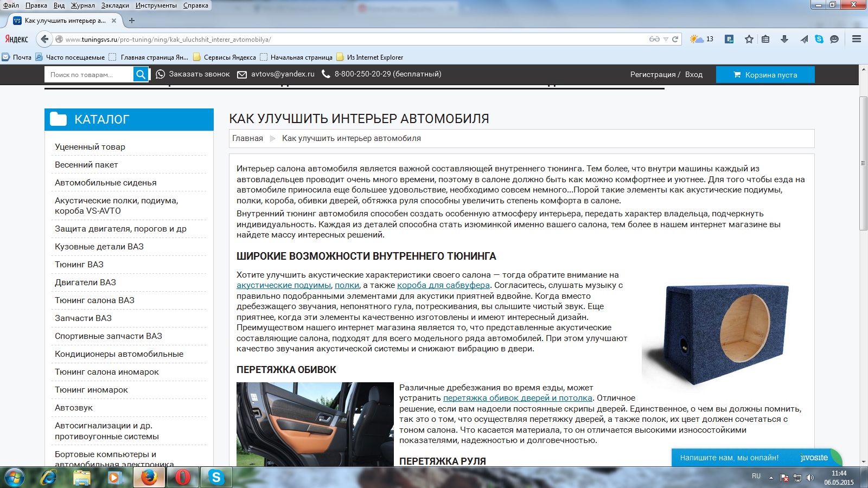868x488 pixels.
Task: Open the Правка menu
Action: pyautogui.click(x=36, y=5)
